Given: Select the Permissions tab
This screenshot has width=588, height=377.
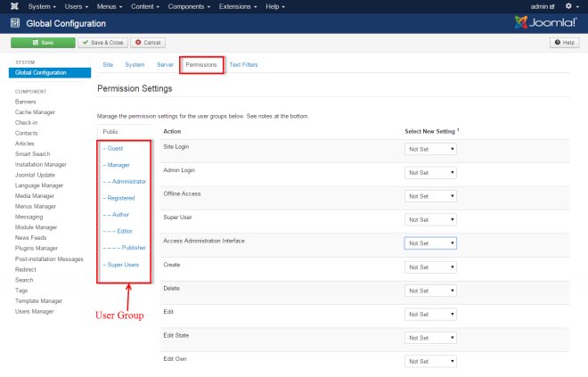Looking at the screenshot, I should pos(201,64).
